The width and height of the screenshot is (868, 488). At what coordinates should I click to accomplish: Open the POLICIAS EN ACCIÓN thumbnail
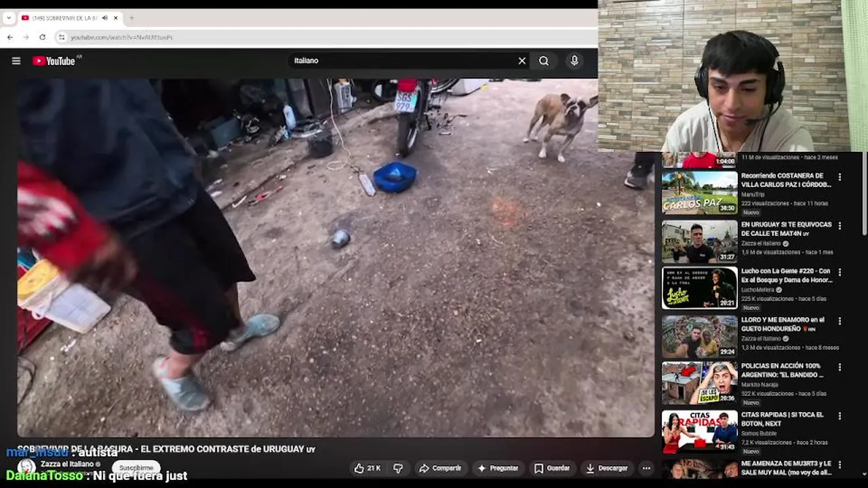[x=699, y=383]
